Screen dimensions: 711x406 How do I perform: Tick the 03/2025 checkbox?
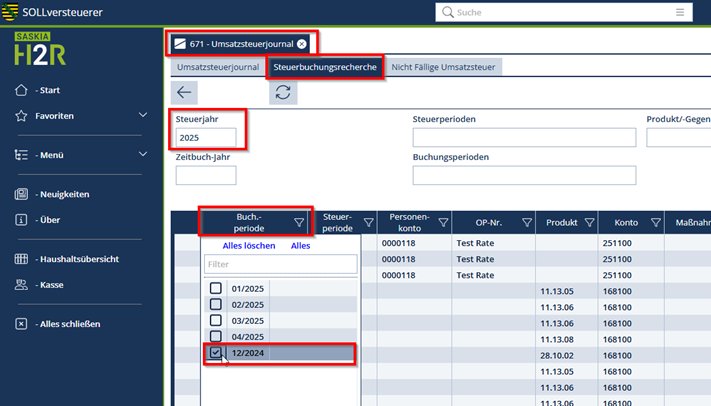click(216, 321)
